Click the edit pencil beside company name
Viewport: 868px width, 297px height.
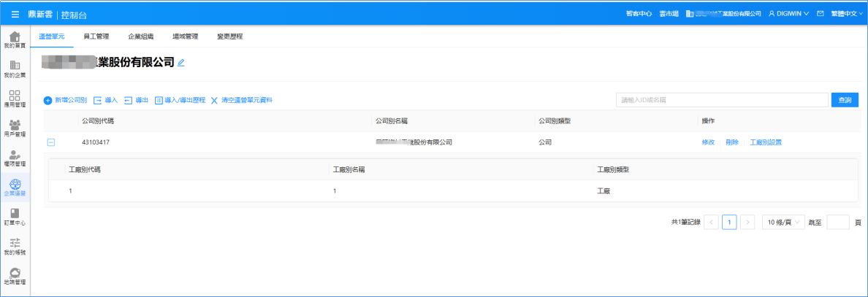[x=181, y=63]
